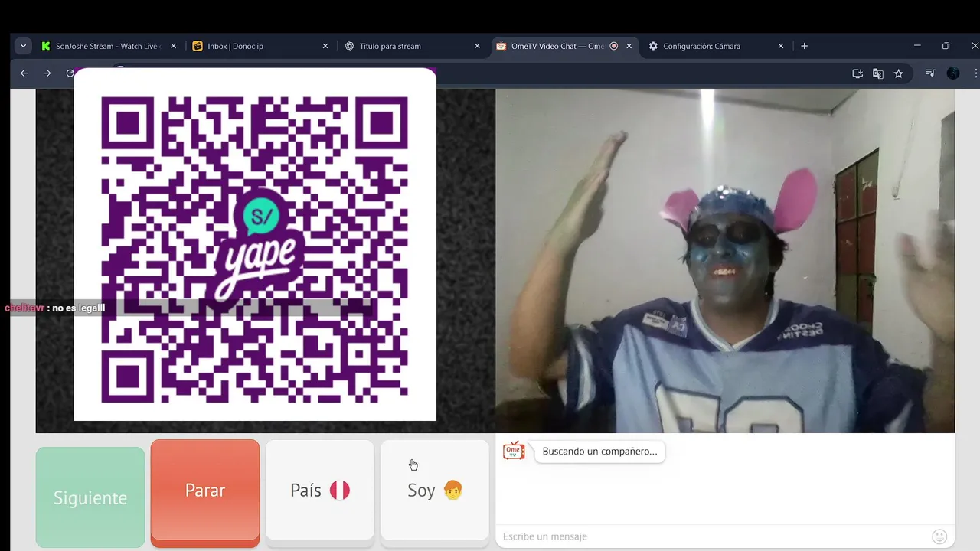980x551 pixels.
Task: Open the media controls icon
Action: tap(930, 73)
